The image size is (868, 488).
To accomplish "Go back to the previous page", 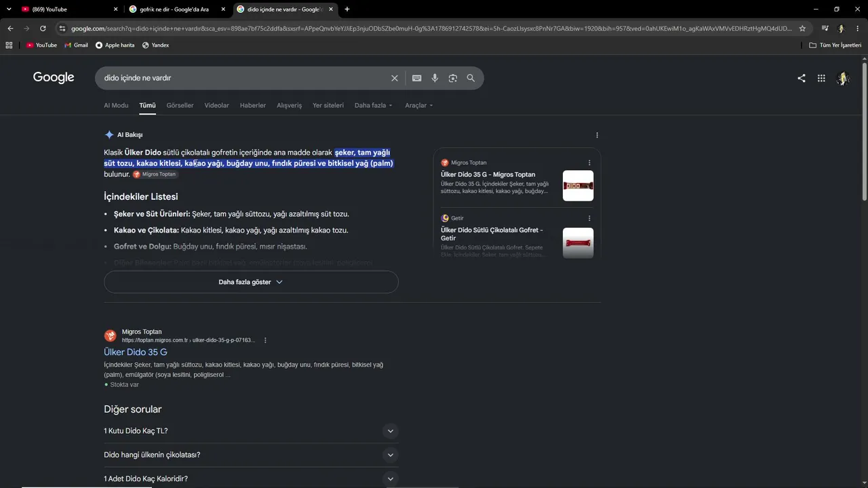I will click(10, 28).
